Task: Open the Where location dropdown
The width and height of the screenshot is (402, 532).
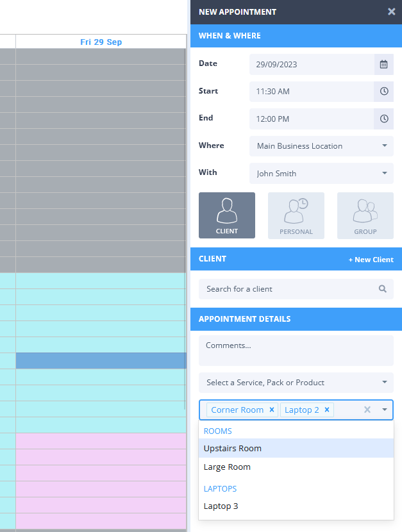Action: (321, 146)
